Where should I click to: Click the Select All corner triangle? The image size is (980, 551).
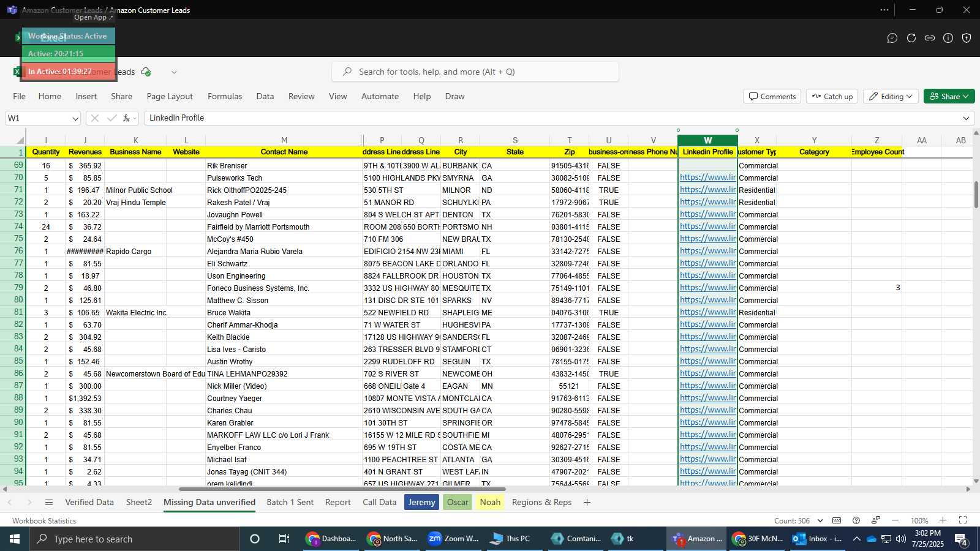coord(21,140)
